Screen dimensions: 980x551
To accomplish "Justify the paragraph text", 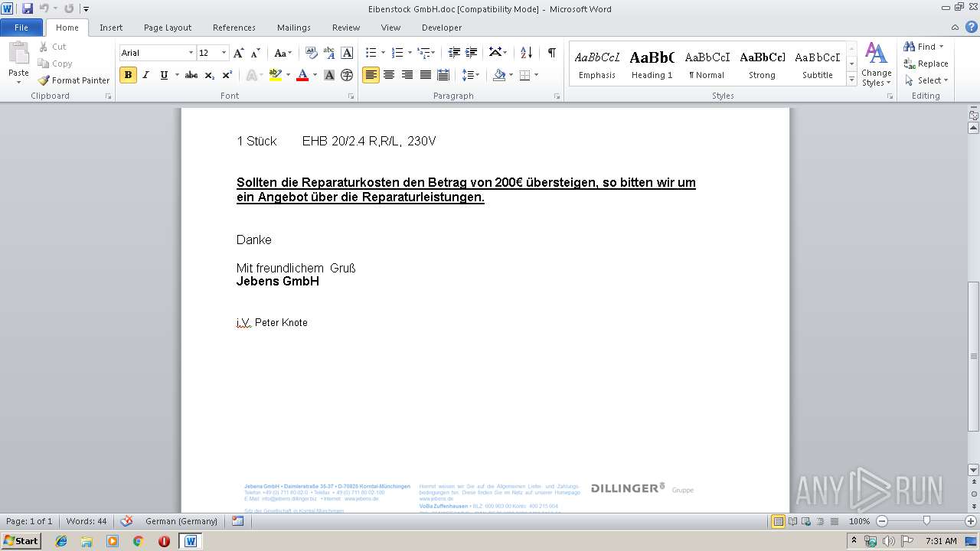I will [x=425, y=75].
